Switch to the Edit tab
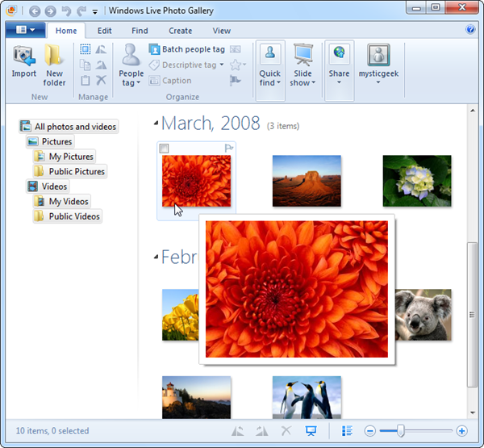The image size is (484, 448). tap(105, 31)
